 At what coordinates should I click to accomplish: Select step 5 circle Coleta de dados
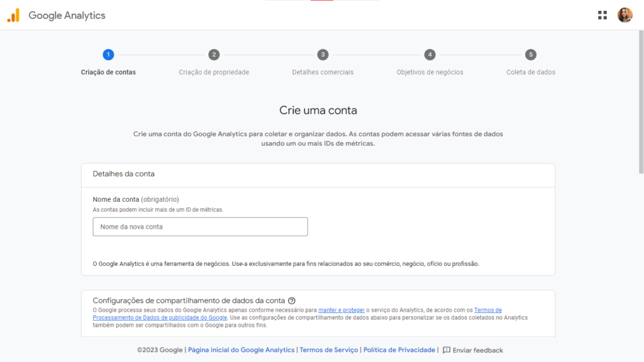531,55
